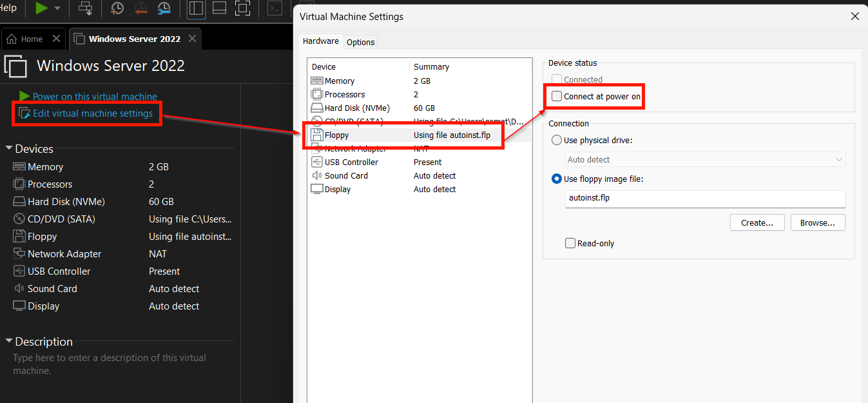Click the autoinst.flp image file field

click(705, 199)
